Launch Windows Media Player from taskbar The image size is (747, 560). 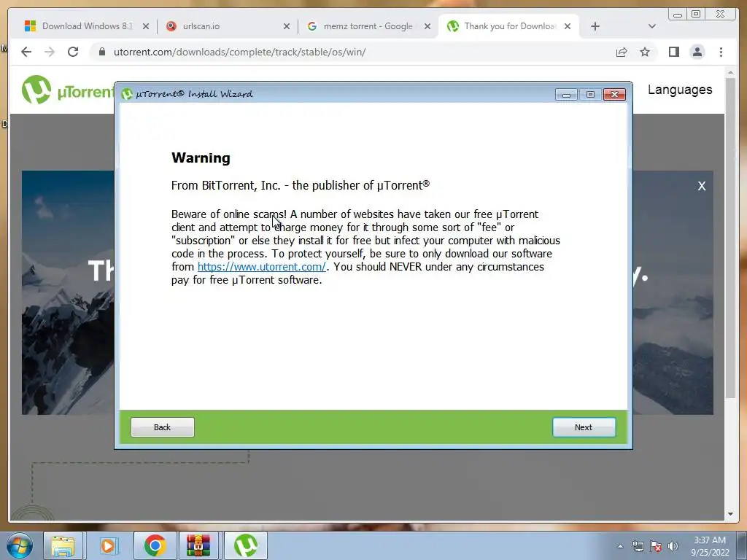(x=108, y=545)
